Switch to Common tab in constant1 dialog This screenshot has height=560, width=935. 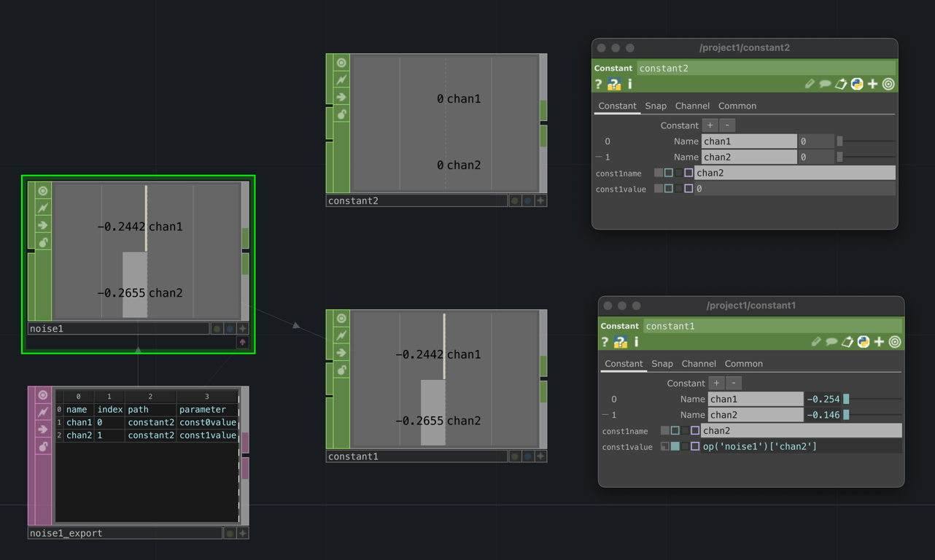(744, 364)
